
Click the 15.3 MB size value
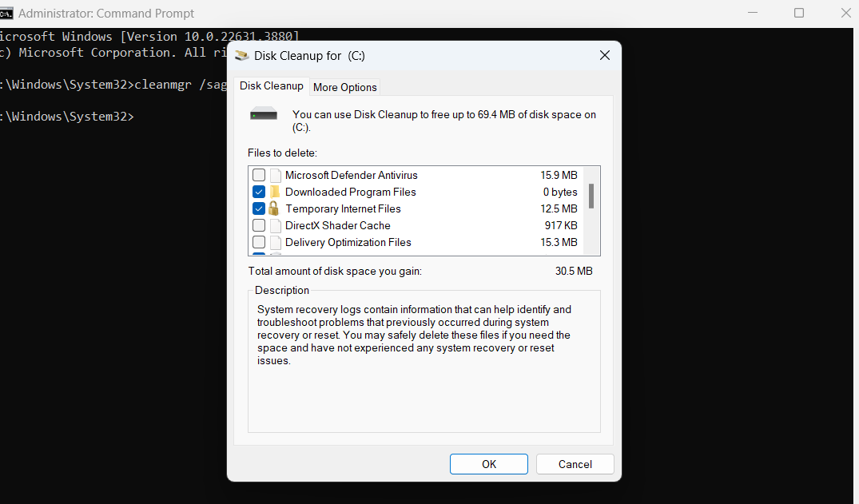[559, 242]
